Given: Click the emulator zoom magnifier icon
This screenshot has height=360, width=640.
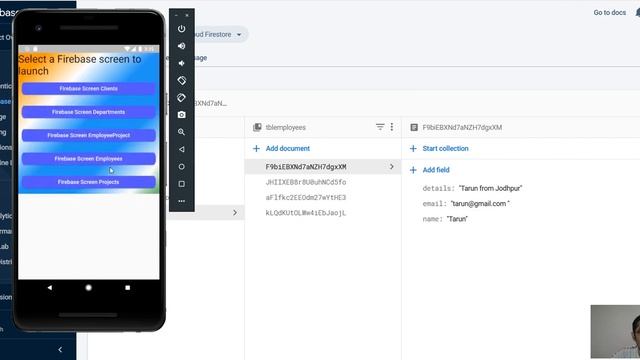Looking at the screenshot, I should pyautogui.click(x=182, y=132).
